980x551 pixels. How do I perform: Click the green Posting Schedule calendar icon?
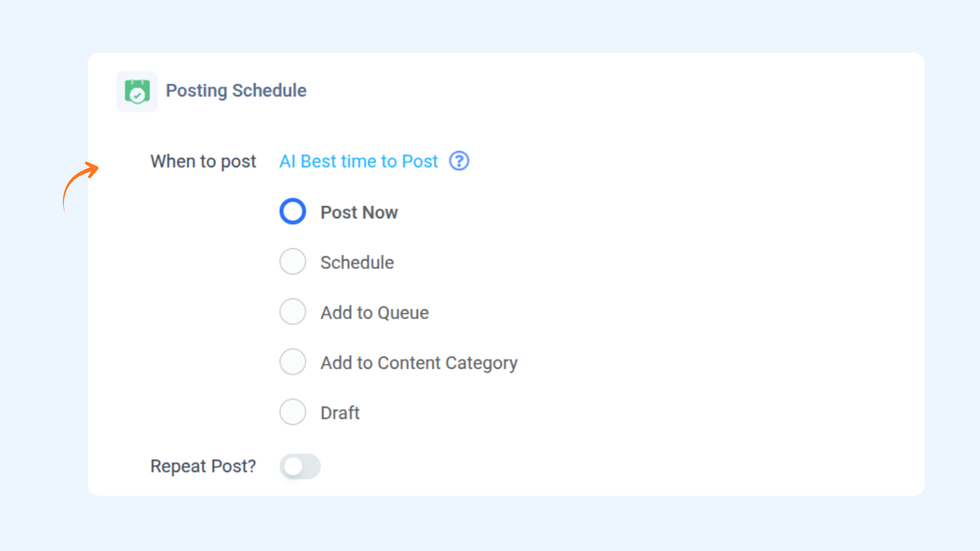137,91
